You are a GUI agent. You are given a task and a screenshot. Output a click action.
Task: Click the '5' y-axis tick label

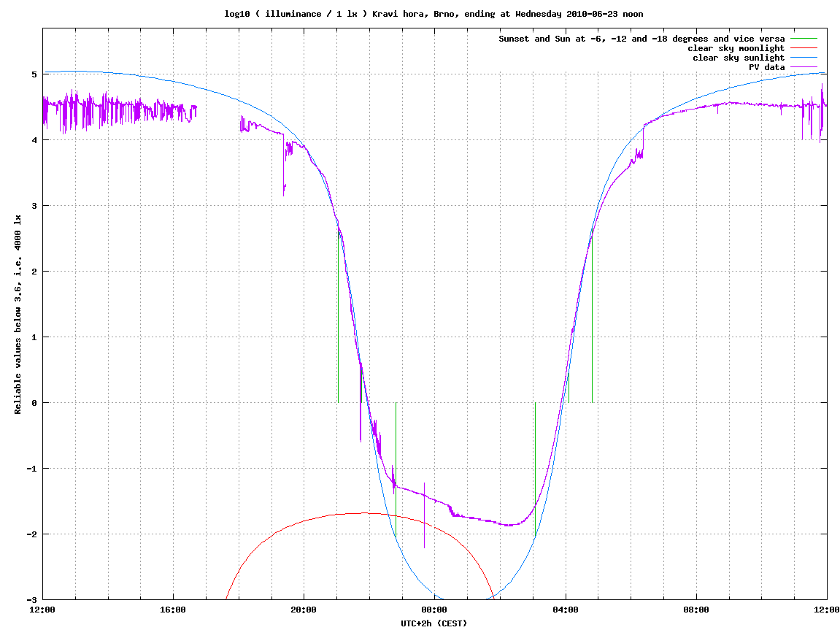coord(34,74)
